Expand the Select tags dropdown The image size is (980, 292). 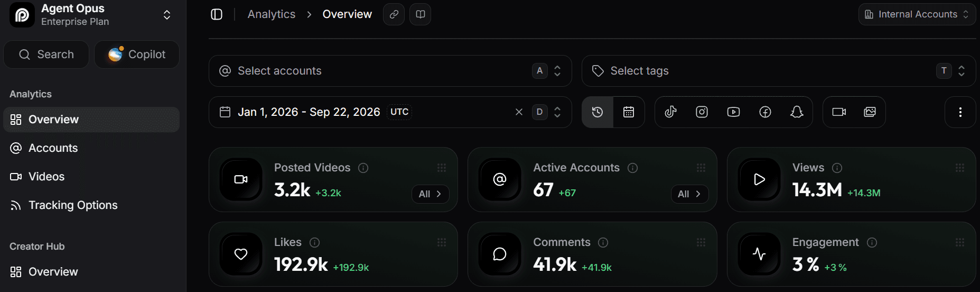778,71
